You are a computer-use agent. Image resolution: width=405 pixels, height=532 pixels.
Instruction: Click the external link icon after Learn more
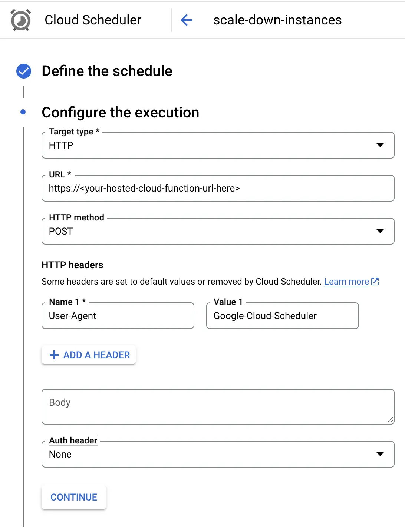(375, 282)
